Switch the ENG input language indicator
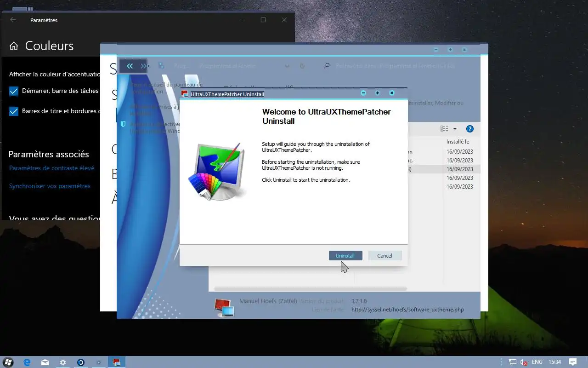This screenshot has height=368, width=588. (537, 362)
